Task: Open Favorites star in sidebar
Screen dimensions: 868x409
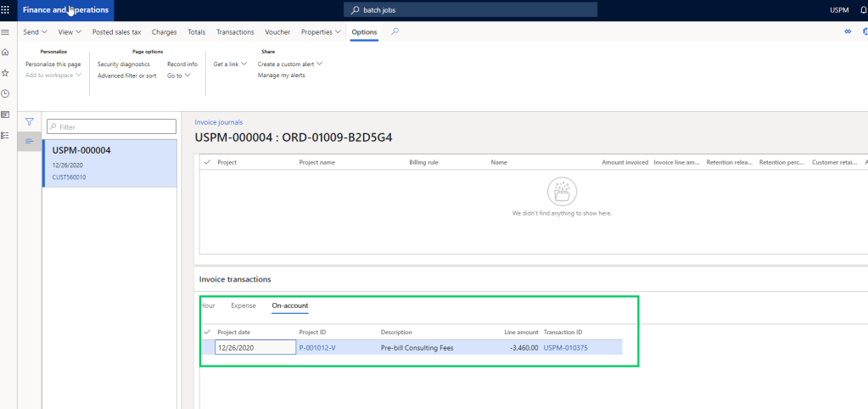Action: 6,73
